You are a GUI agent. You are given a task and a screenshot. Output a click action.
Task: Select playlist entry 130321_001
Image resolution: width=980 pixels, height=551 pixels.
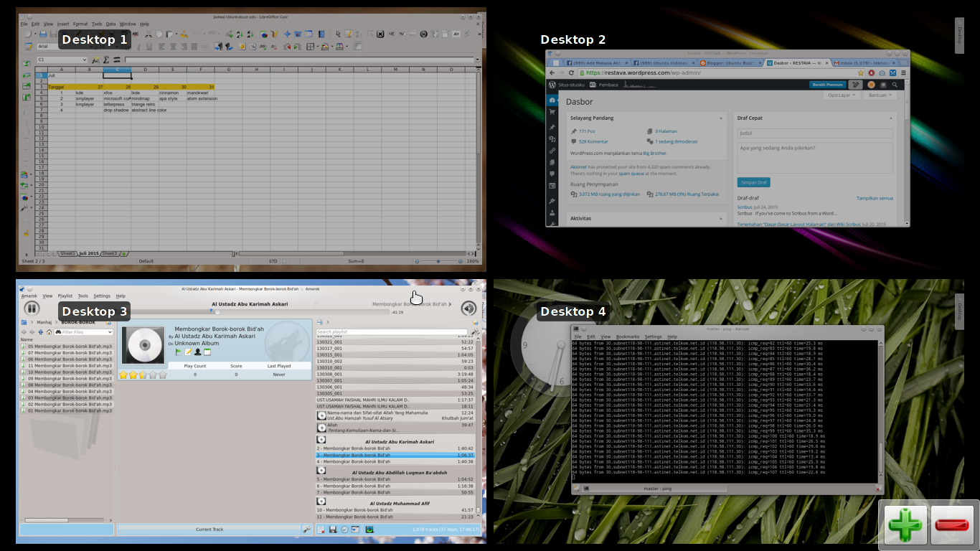coord(395,342)
